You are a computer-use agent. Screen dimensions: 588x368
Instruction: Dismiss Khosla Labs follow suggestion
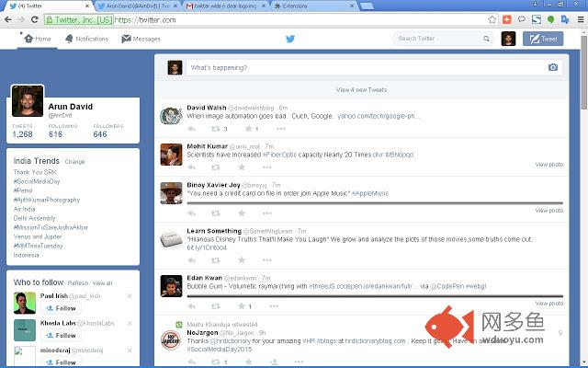[130, 323]
